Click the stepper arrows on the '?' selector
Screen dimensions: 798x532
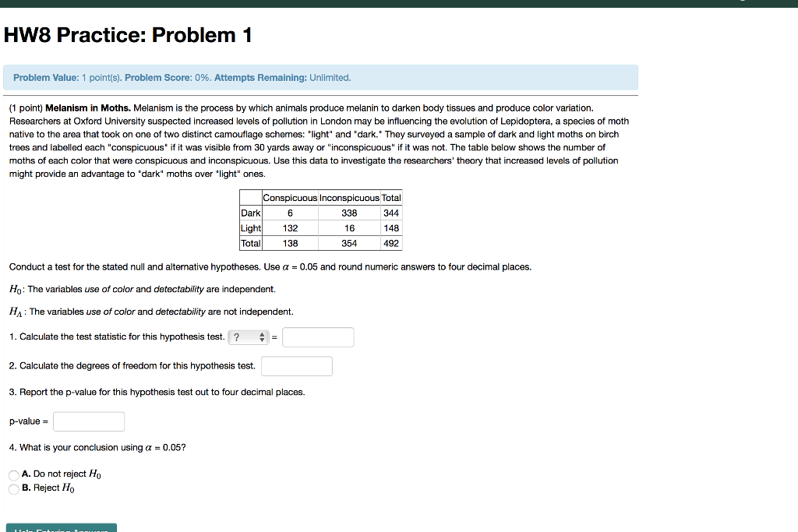click(x=263, y=336)
